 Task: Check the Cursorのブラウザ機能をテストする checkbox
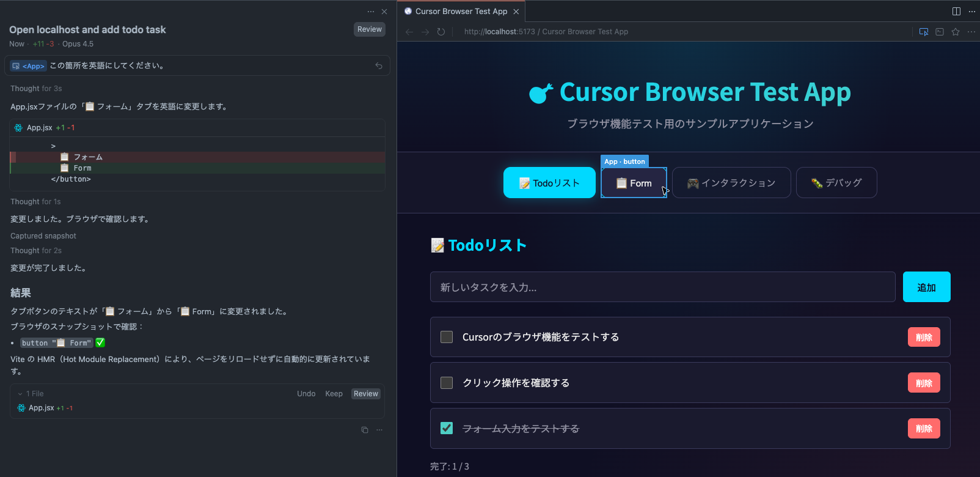[x=447, y=337]
